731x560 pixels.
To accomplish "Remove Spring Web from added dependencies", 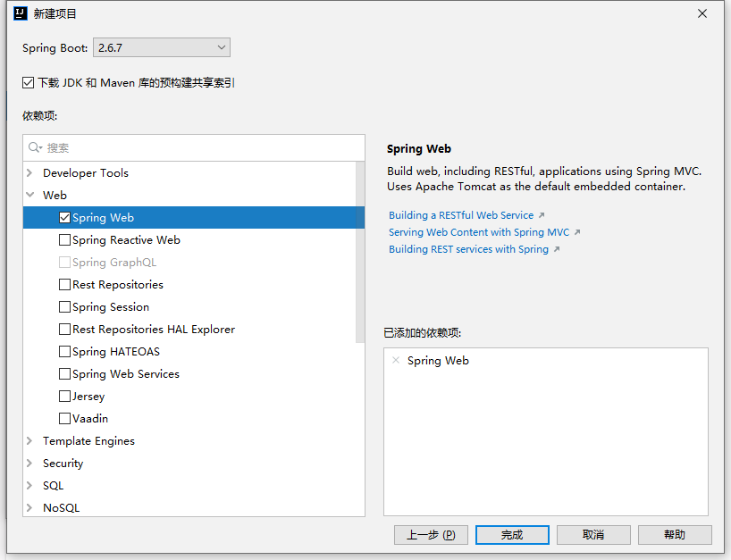I will (396, 360).
